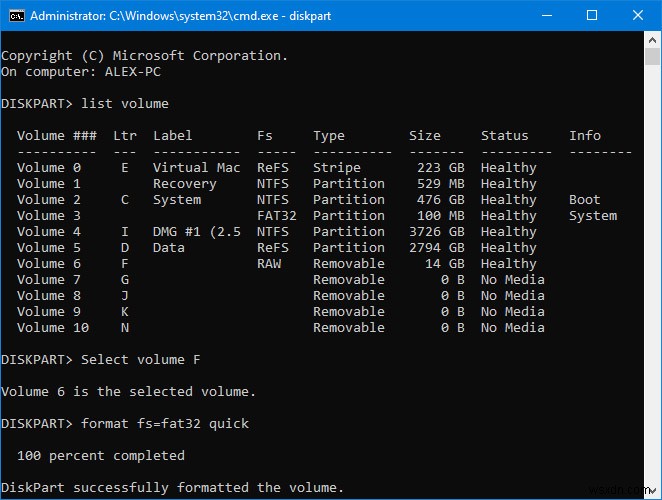Click the "format fs=fat32 quick" command

pyautogui.click(x=165, y=424)
